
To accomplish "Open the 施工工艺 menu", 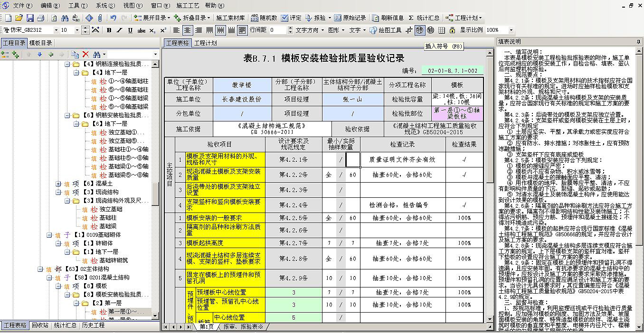I will [189, 6].
